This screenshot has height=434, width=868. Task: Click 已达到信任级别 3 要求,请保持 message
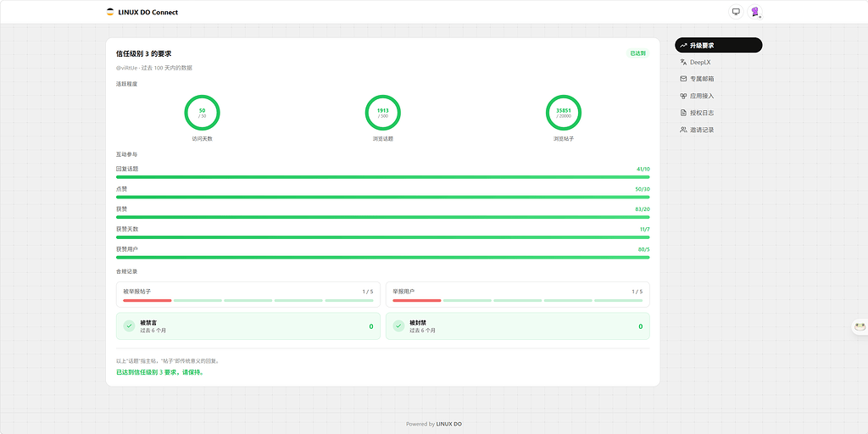[160, 373]
